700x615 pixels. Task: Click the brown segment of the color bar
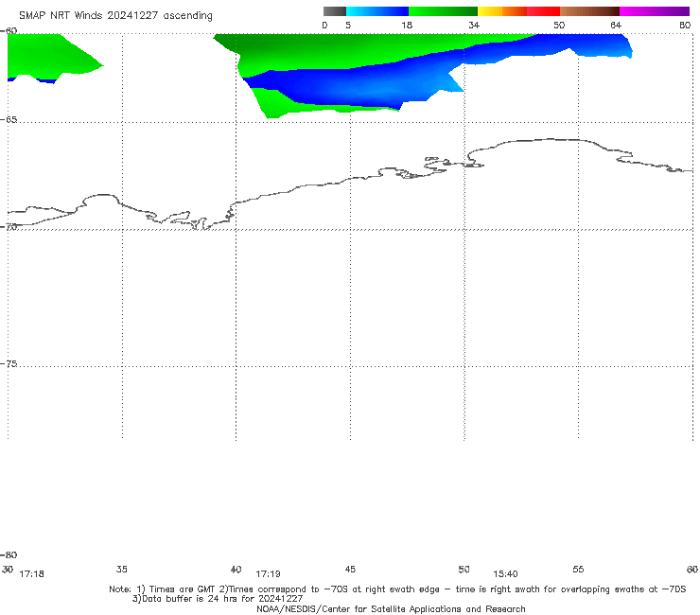coord(589,11)
